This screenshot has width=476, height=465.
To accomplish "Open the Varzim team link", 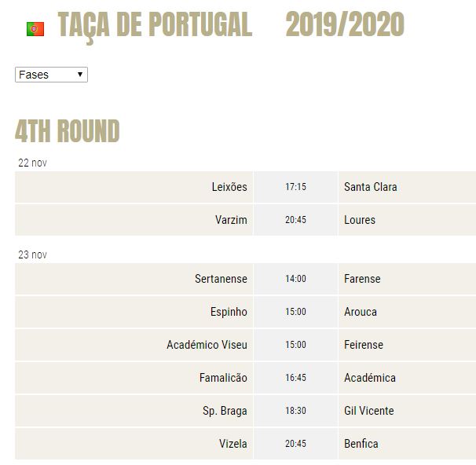I will click(231, 220).
